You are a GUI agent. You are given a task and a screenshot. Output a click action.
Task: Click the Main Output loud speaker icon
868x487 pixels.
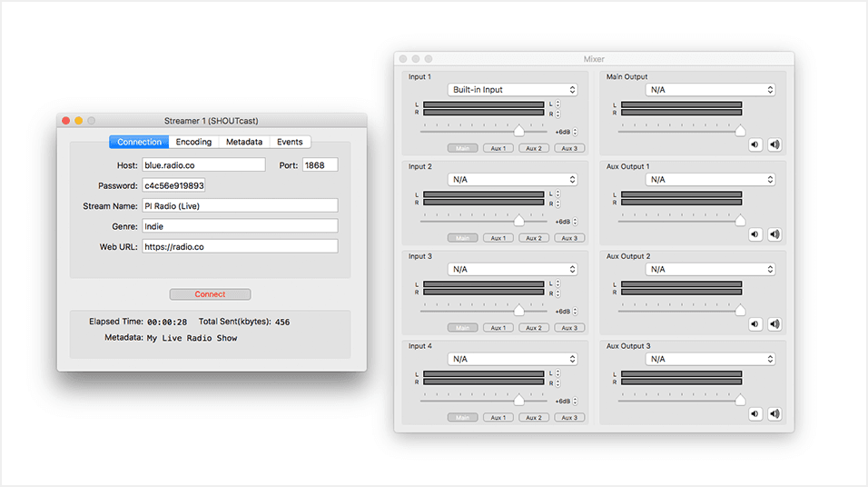pos(774,144)
